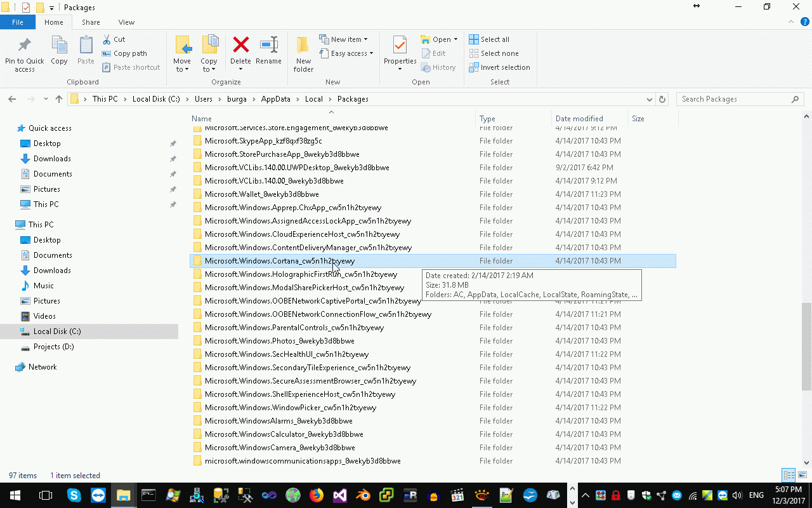Image resolution: width=812 pixels, height=508 pixels.
Task: Invert selection using the ribbon
Action: click(499, 67)
